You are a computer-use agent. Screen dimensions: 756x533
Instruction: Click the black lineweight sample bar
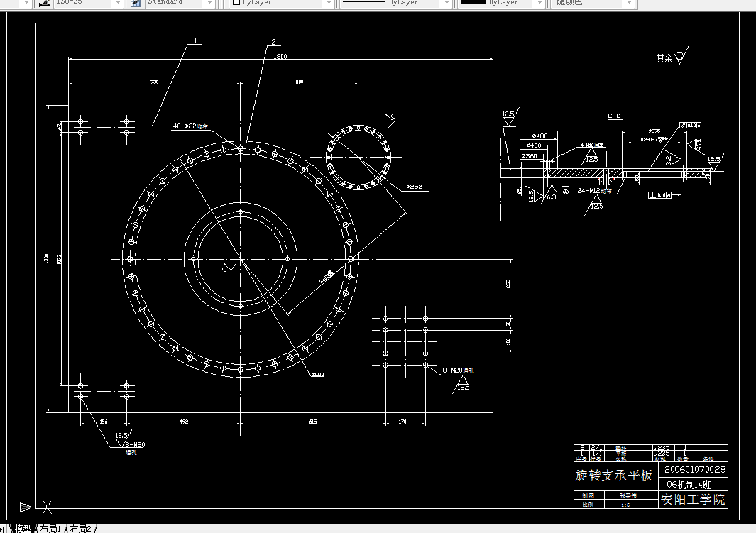[473, 2]
